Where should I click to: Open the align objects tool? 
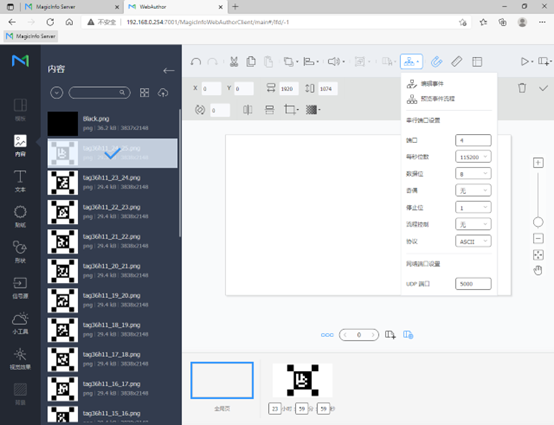(x=311, y=62)
